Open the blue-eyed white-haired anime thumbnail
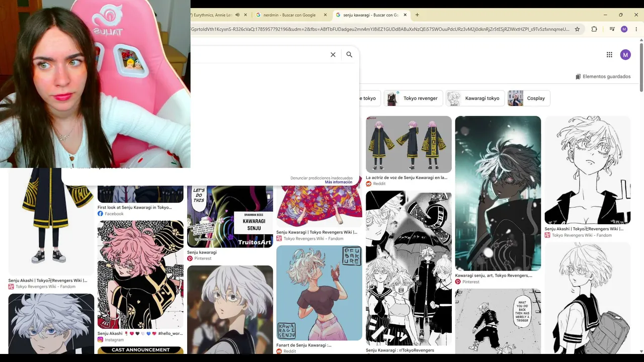The width and height of the screenshot is (644, 362). pyautogui.click(x=51, y=324)
